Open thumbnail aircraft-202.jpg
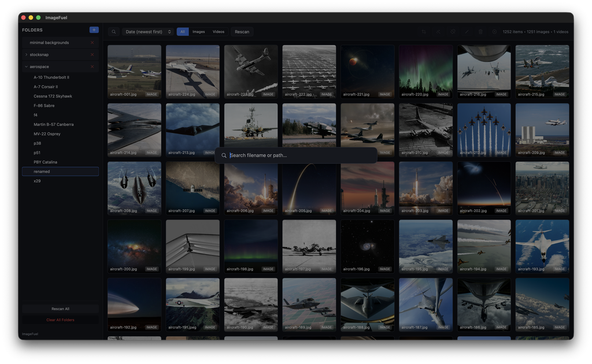 (484, 188)
